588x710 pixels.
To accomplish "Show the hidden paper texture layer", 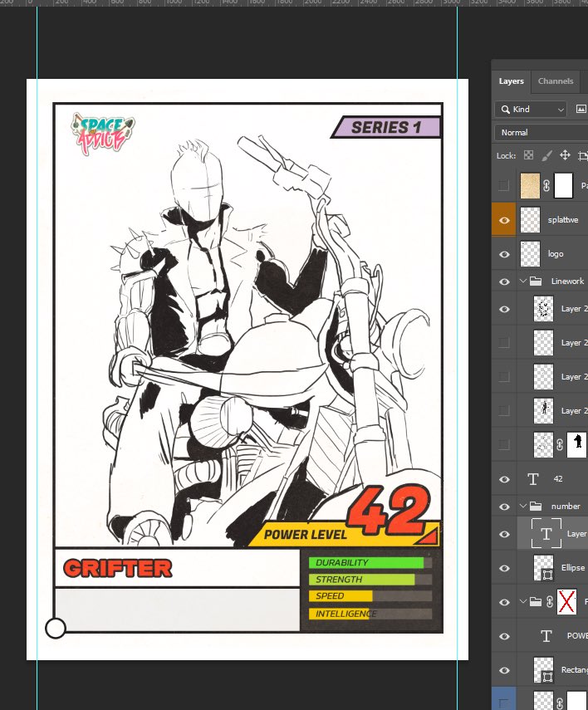I will (x=504, y=185).
